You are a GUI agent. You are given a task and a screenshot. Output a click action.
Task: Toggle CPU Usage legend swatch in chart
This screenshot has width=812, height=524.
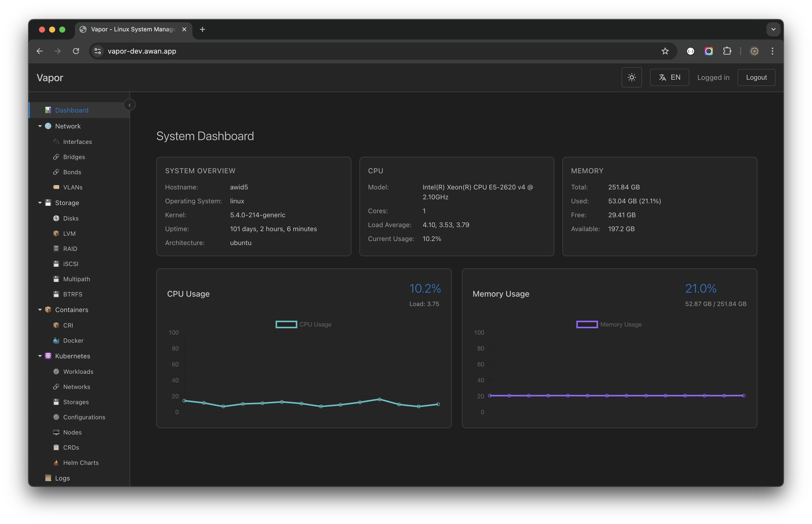(286, 325)
